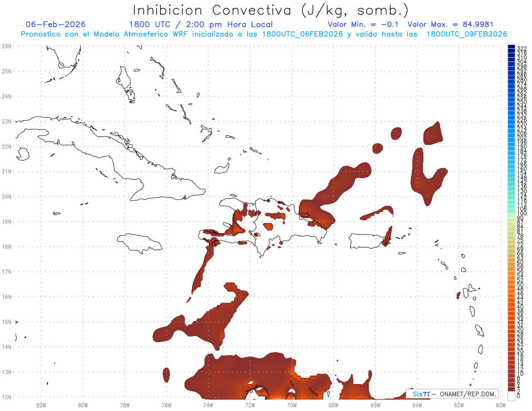Screen dimensions: 532x411
Task: Click the 72W longitude label
Action: click(x=250, y=404)
